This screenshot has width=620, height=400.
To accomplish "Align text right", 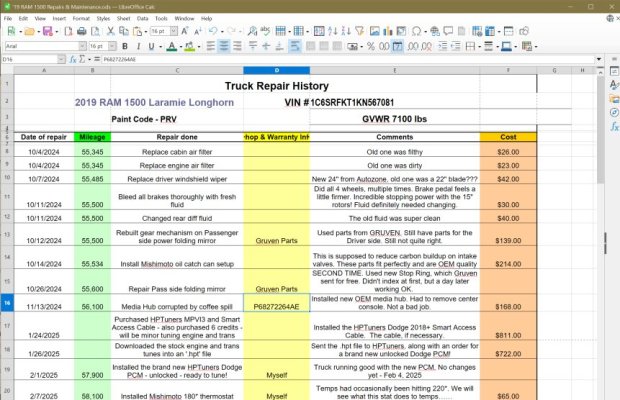I will click(x=237, y=46).
